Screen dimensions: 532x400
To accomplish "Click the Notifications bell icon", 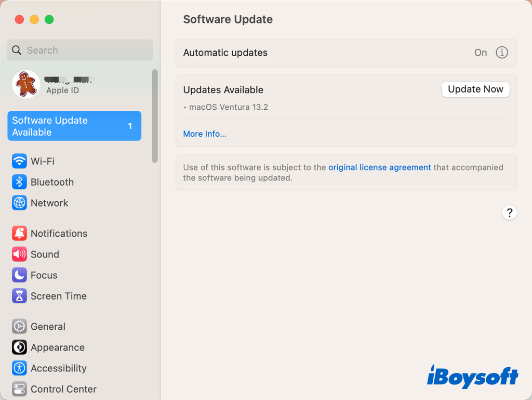I will (x=19, y=234).
